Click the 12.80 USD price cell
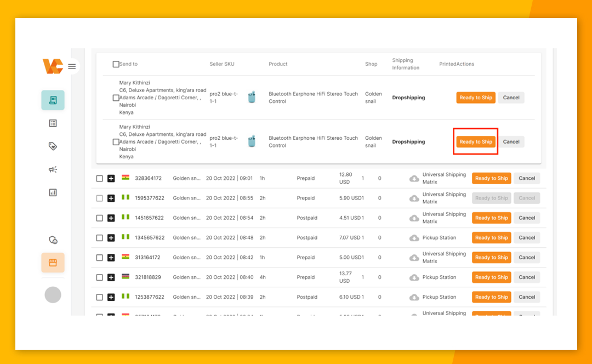Viewport: 592px width, 364px height. pyautogui.click(x=345, y=178)
